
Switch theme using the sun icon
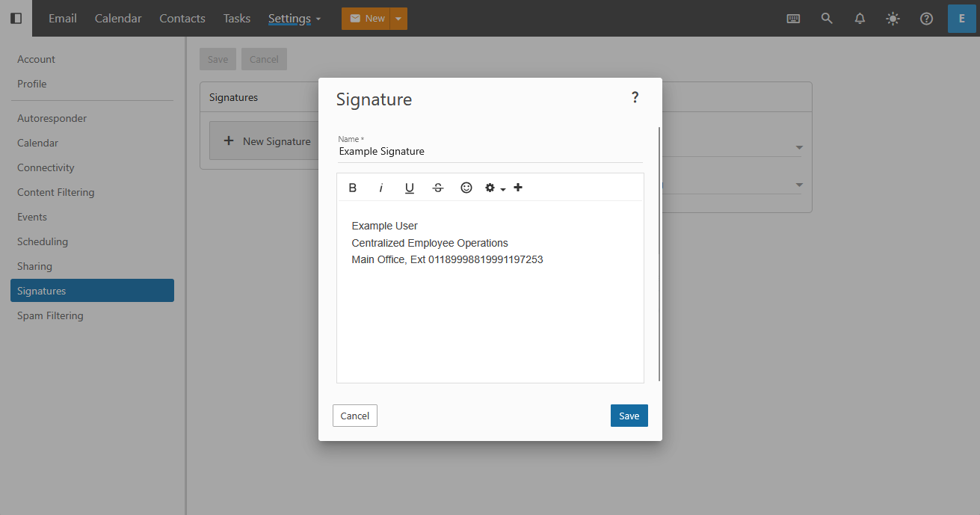(x=893, y=19)
